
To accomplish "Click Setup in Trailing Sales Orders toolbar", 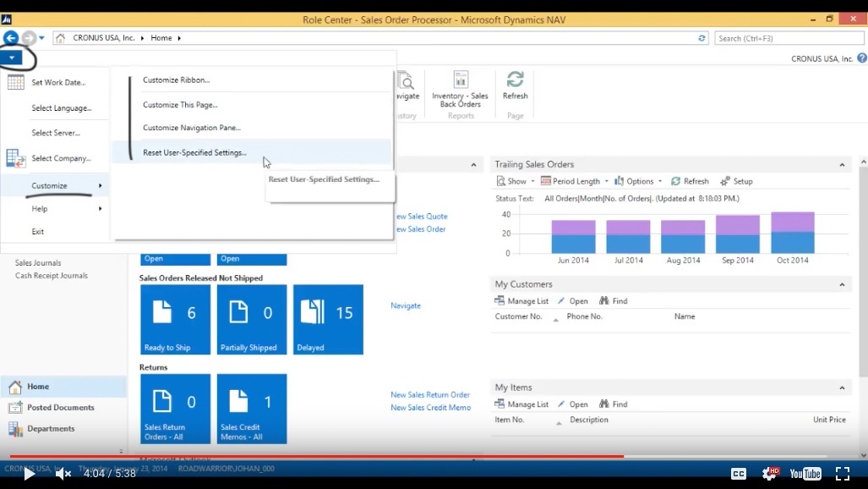I will (736, 181).
